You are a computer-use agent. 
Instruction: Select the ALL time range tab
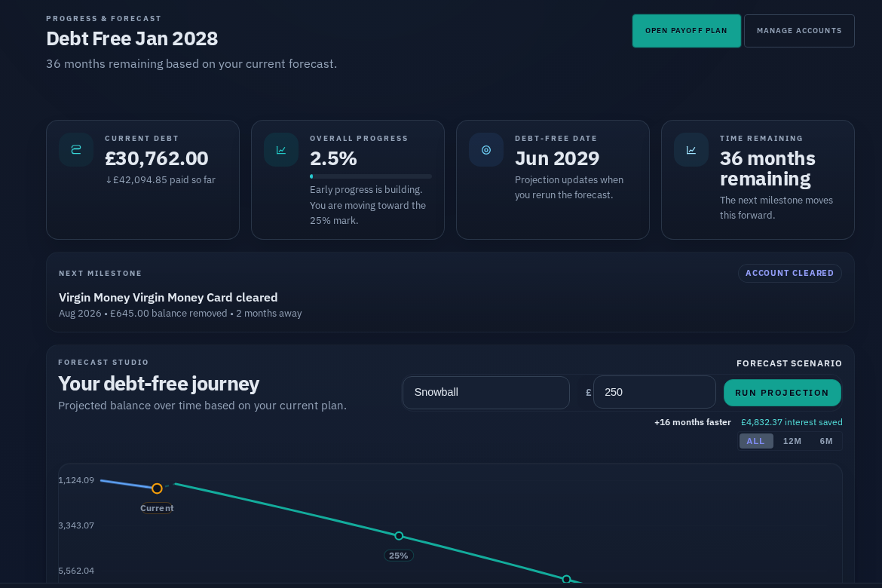(x=756, y=441)
